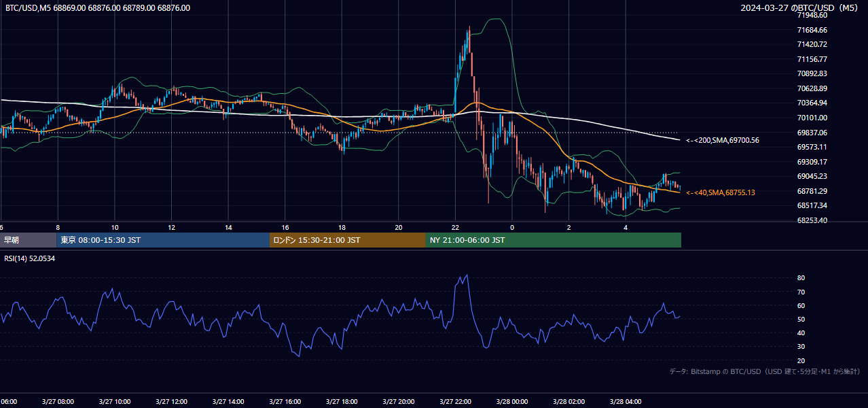Select the RSI scale label 50

[x=801, y=319]
